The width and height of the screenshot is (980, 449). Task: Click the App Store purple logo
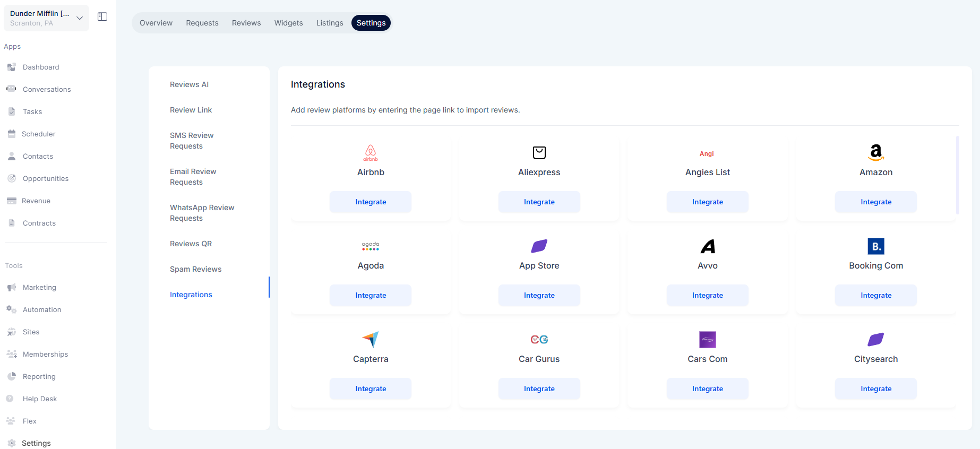(x=539, y=246)
